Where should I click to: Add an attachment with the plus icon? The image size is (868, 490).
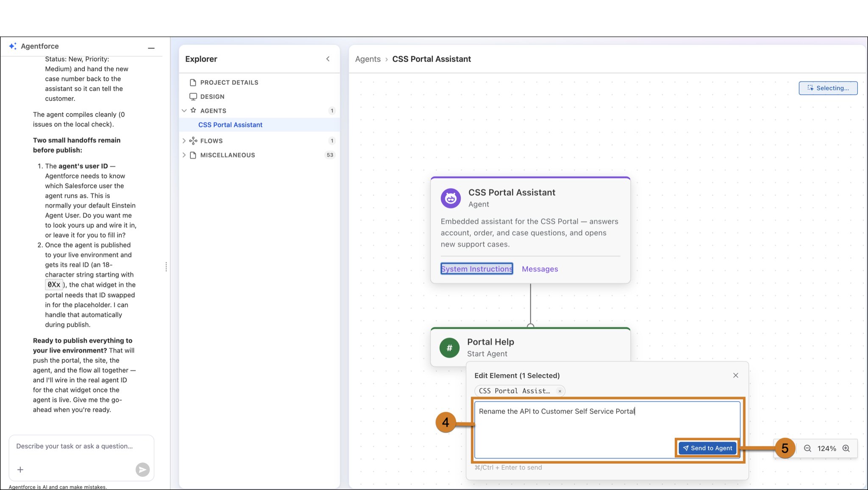pyautogui.click(x=20, y=470)
